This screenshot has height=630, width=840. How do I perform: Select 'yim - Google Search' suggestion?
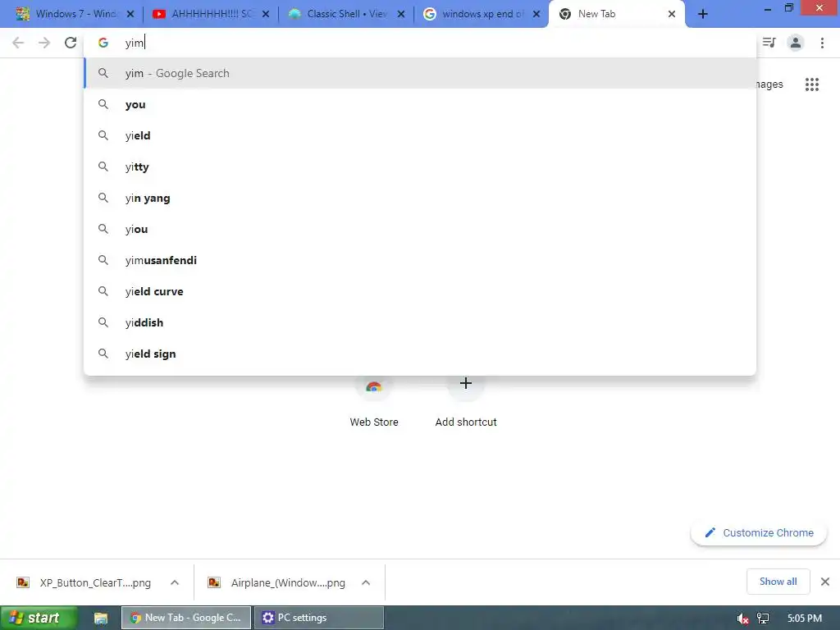click(x=420, y=73)
